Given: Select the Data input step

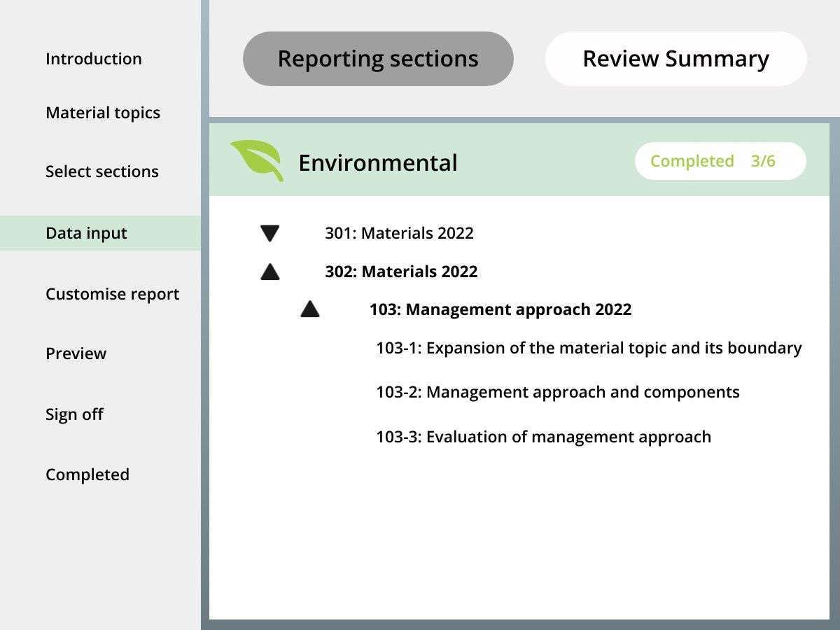Looking at the screenshot, I should (100, 233).
